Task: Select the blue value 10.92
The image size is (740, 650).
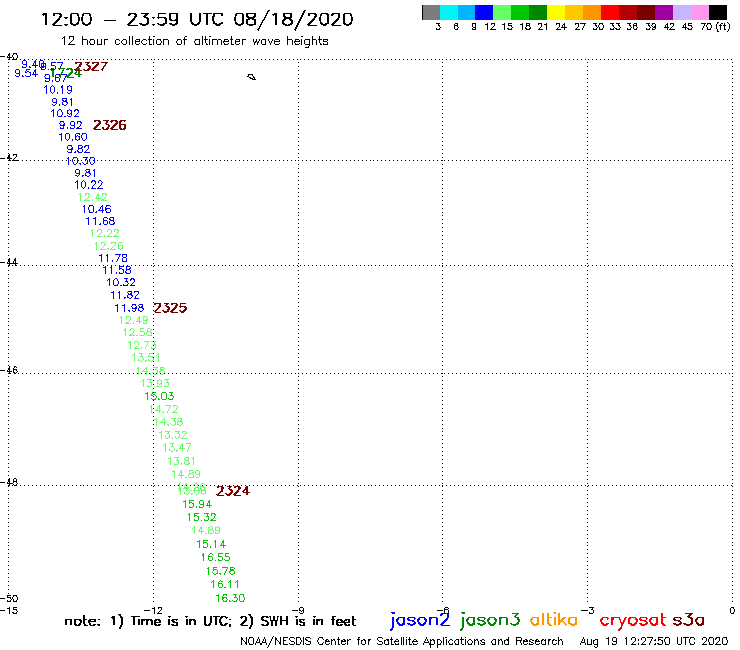Action: [x=65, y=113]
